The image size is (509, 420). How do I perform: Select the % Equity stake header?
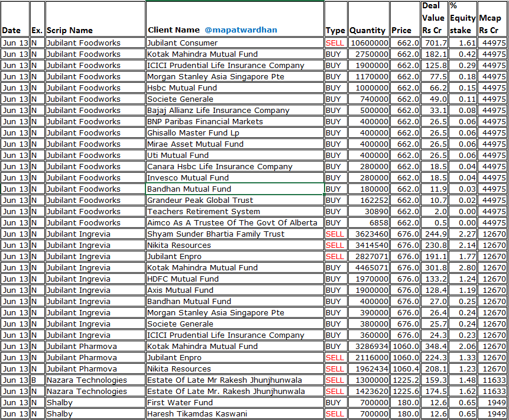(x=463, y=19)
